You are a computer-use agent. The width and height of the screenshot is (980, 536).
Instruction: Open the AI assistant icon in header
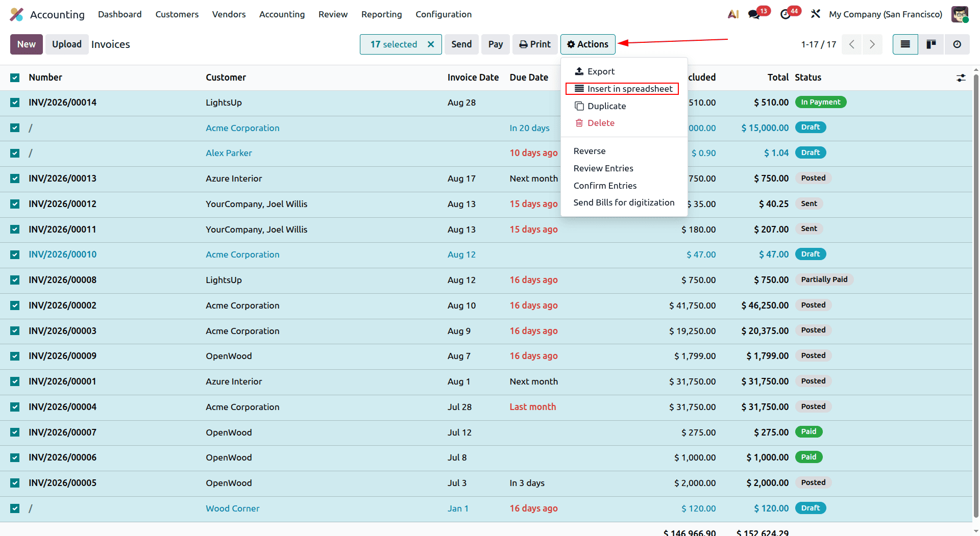733,14
